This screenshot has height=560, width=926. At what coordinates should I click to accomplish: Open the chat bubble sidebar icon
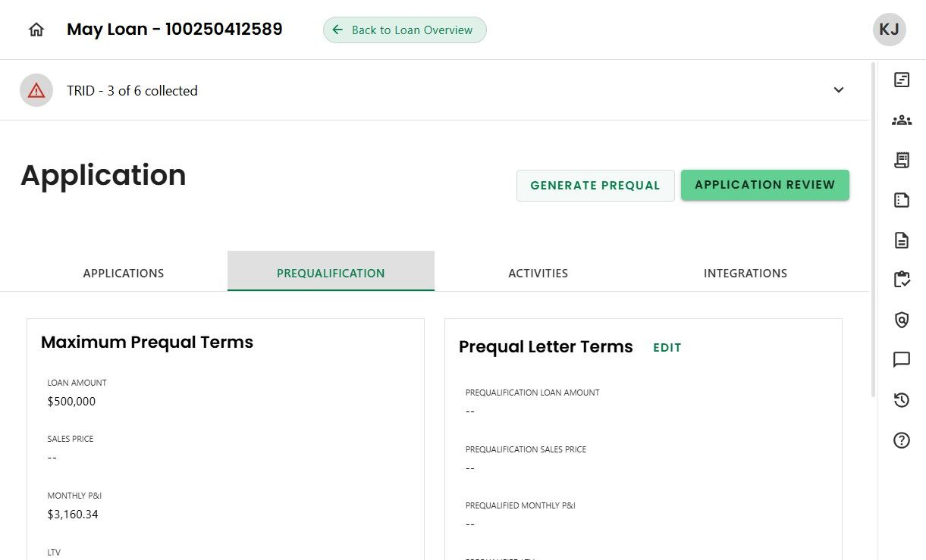(902, 360)
